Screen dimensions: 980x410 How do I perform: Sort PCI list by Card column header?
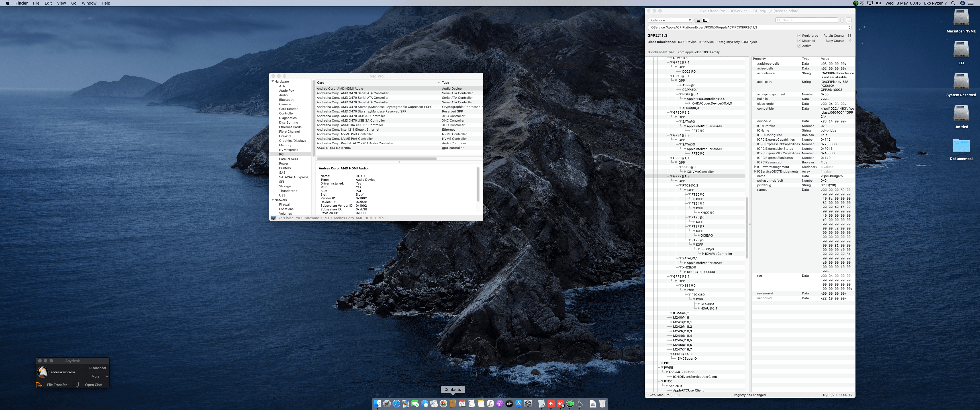pos(378,83)
